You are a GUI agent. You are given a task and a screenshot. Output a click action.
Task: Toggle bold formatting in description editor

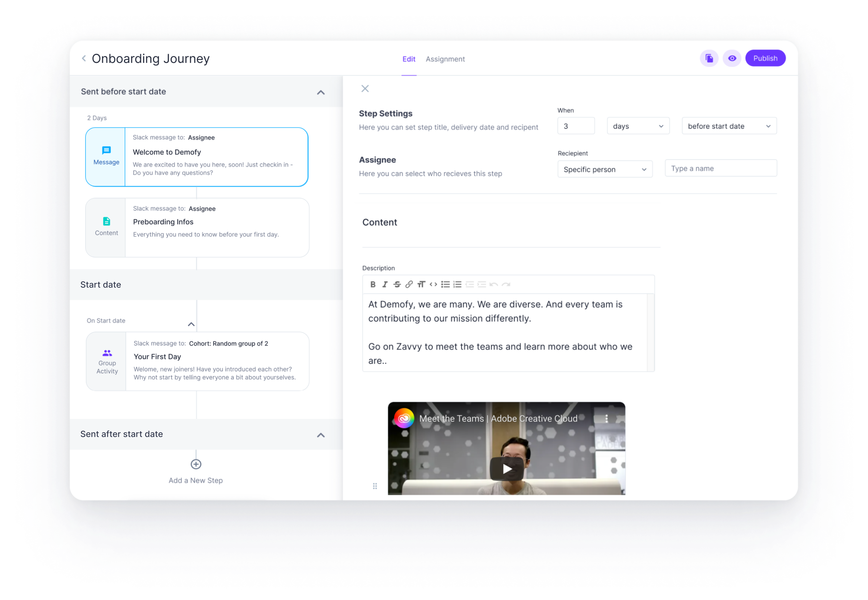click(372, 284)
